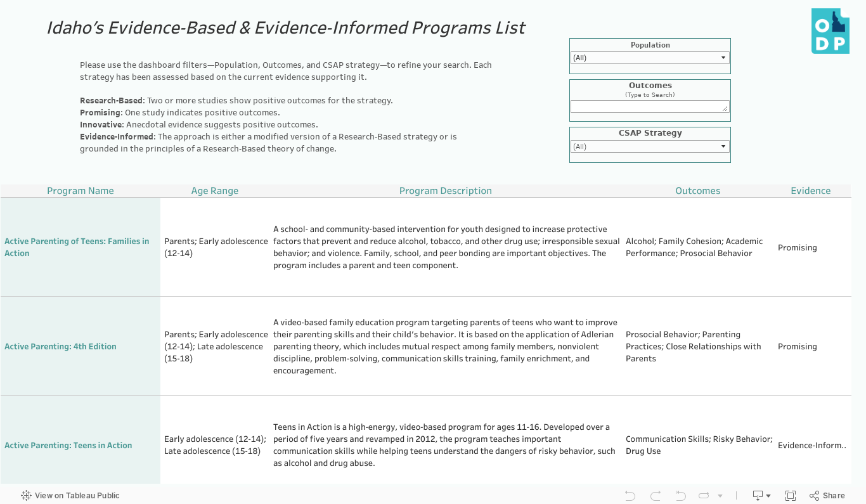Viewport: 866px width, 504px height.
Task: Click 4th Edition age range cell
Action: (216, 347)
